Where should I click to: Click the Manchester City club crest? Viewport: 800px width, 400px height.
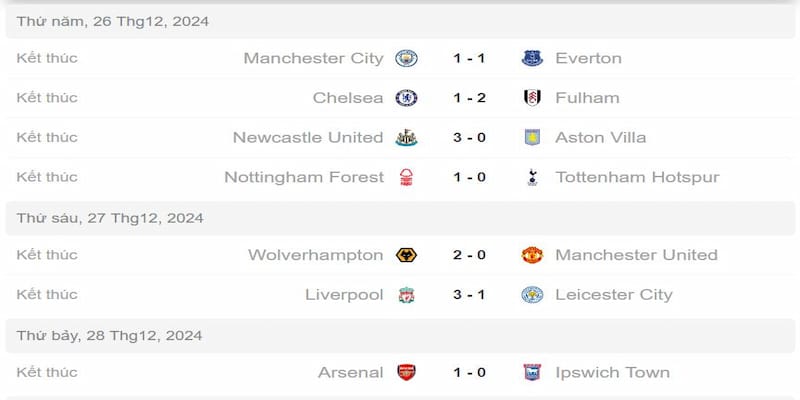pos(406,58)
